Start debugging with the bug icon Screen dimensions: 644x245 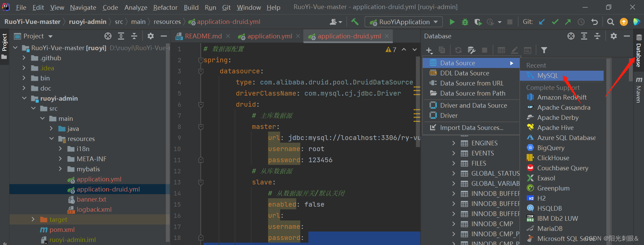click(x=465, y=22)
